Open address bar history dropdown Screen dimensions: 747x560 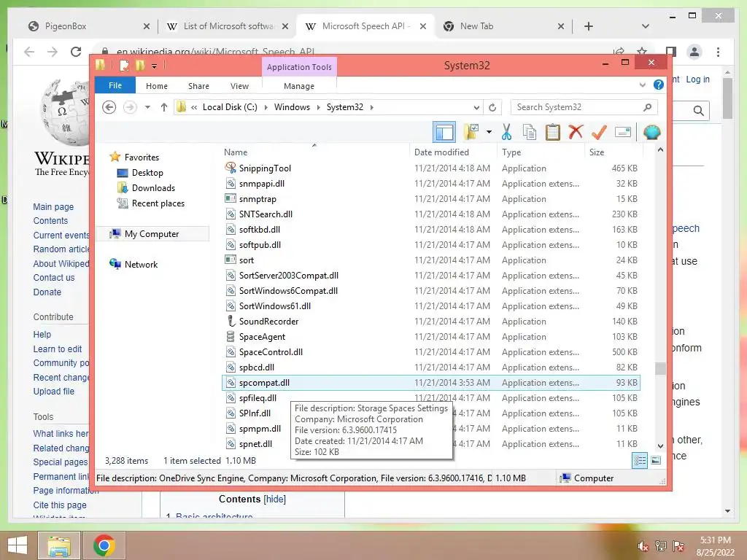coord(476,107)
